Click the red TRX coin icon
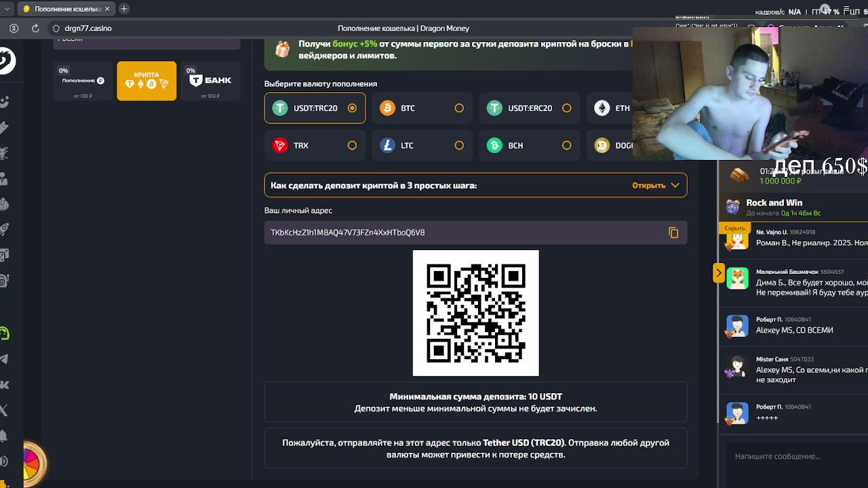 coord(280,145)
